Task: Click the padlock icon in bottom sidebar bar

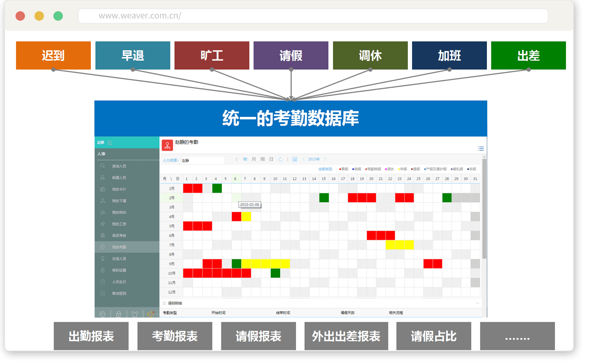Action: (119, 314)
